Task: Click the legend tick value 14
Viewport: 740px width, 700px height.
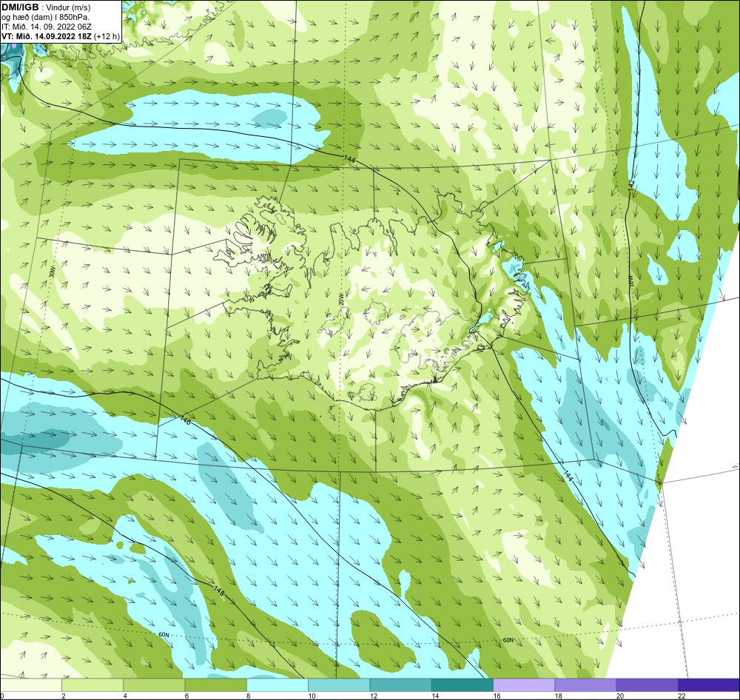Action: coord(434,696)
